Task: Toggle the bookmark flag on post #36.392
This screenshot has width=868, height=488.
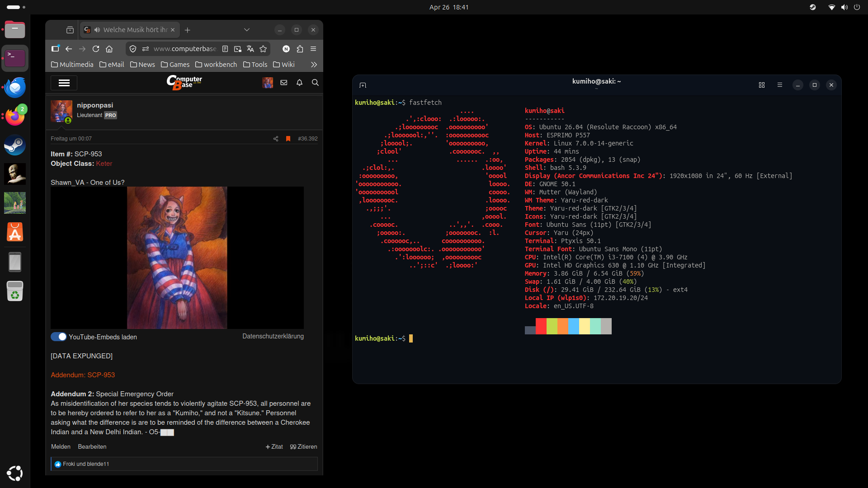Action: point(289,139)
